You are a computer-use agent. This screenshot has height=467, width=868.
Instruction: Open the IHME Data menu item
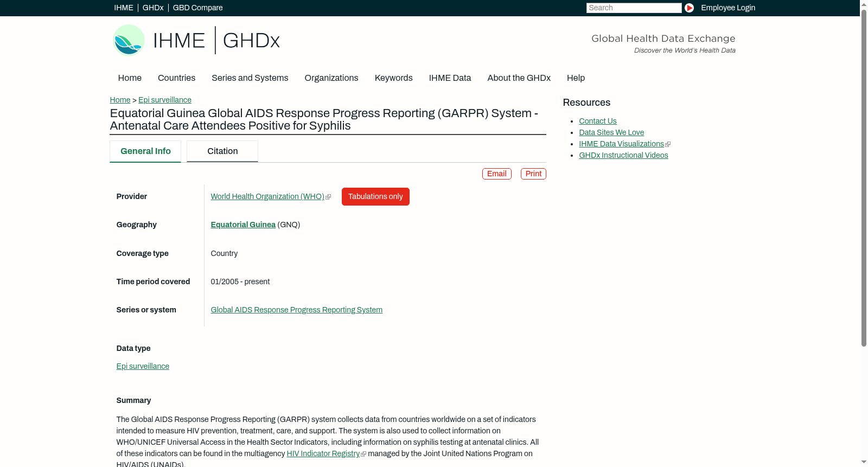(x=450, y=78)
